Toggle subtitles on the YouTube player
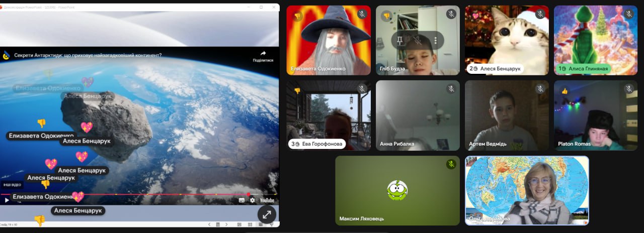This screenshot has height=233, width=644. [x=242, y=200]
